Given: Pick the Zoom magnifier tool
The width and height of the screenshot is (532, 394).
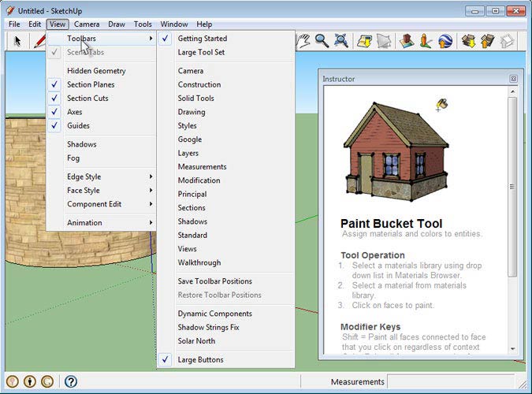Looking at the screenshot, I should pos(322,41).
